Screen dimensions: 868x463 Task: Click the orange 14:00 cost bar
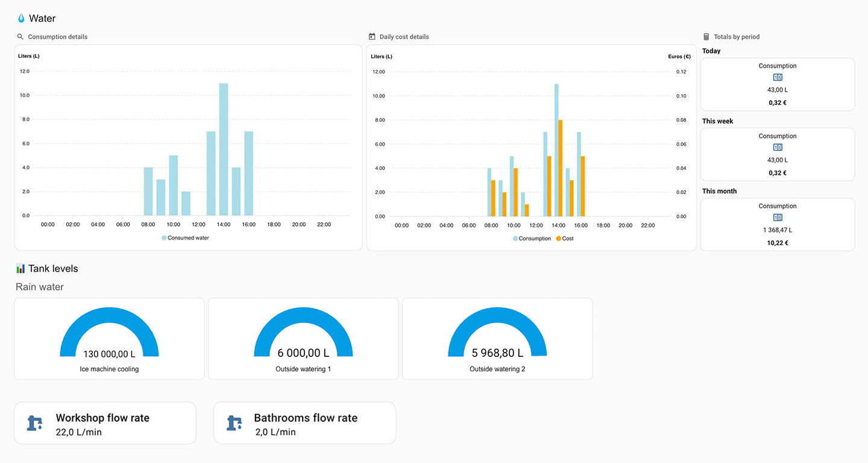560,168
